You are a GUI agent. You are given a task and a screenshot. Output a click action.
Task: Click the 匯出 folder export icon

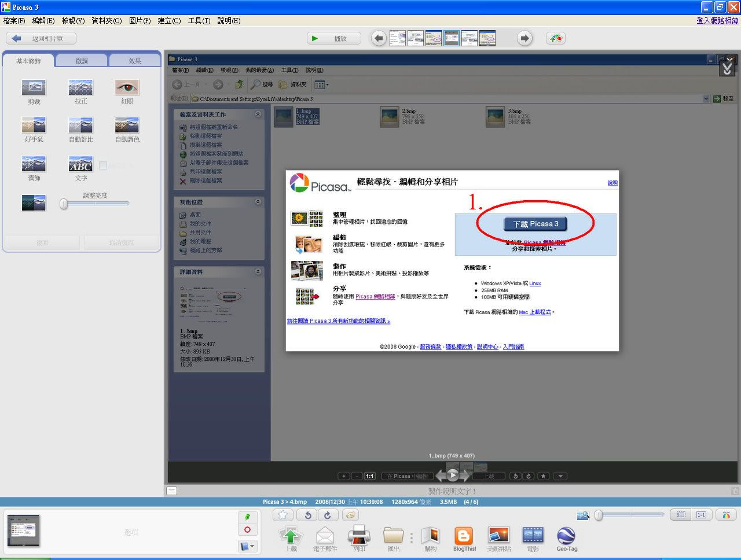[x=394, y=536]
